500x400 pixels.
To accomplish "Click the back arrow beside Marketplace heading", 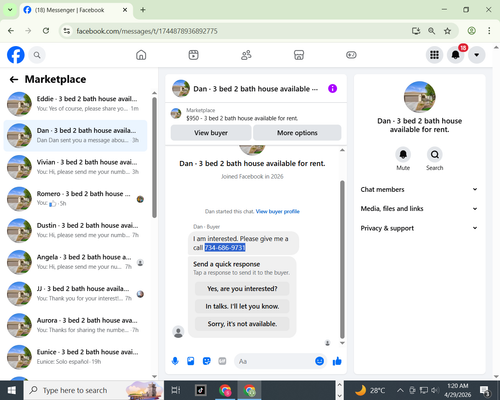I will [14, 79].
